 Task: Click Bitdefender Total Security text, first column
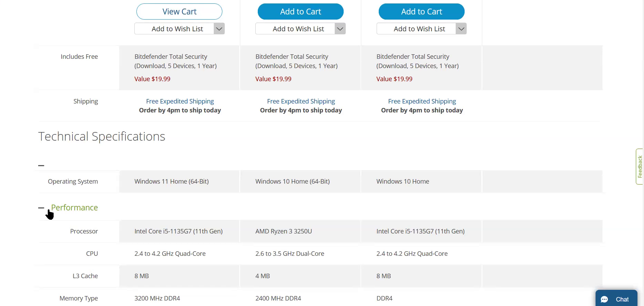171,57
